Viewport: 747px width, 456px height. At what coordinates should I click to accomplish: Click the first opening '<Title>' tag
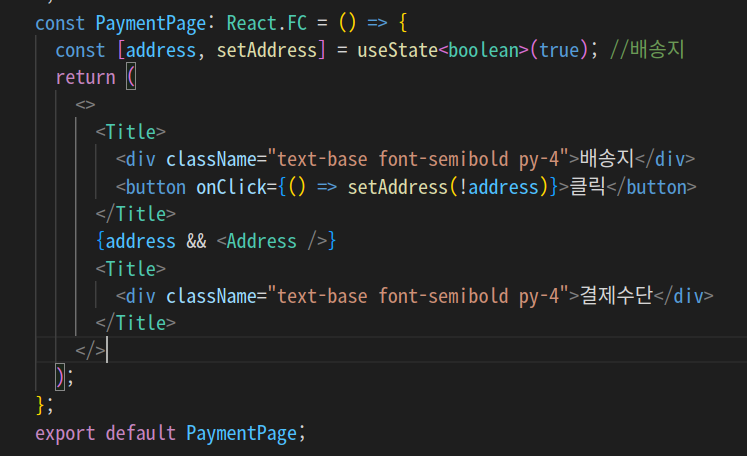point(131,132)
